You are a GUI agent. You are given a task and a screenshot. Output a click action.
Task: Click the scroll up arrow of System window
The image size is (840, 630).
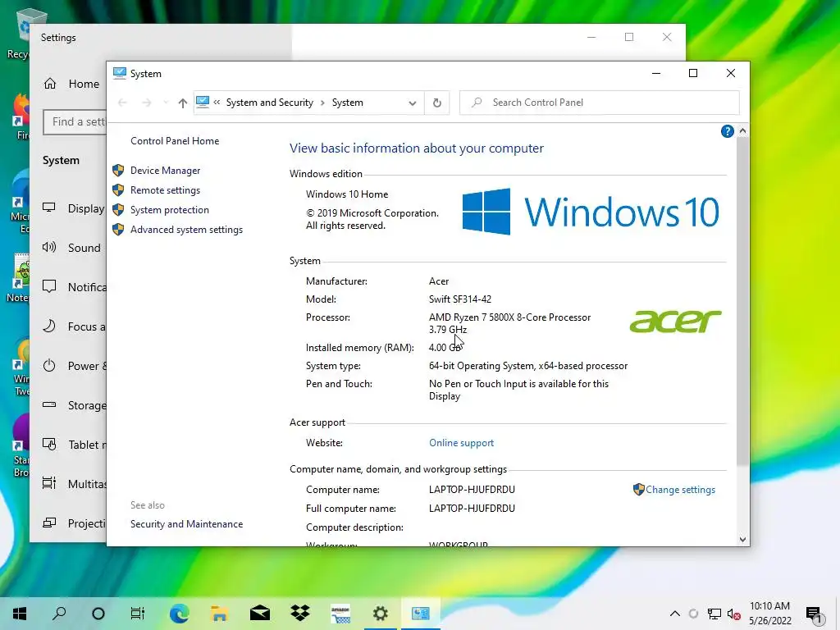click(x=742, y=130)
